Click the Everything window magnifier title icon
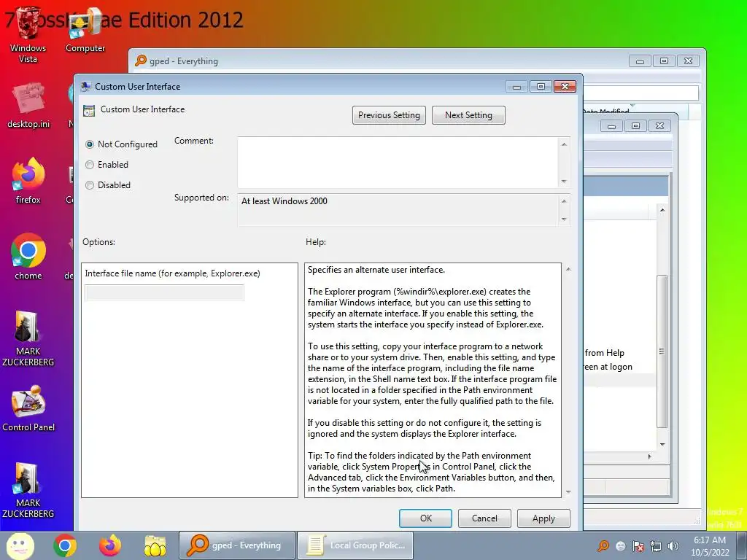 [141, 61]
